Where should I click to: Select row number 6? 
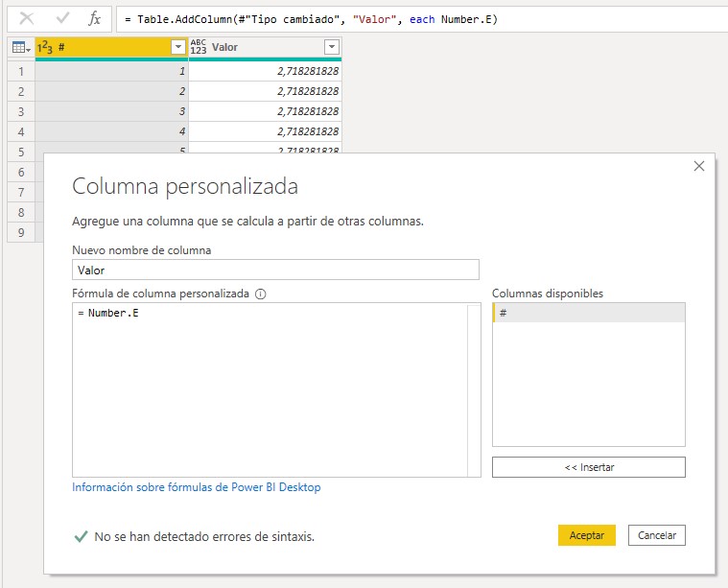[x=21, y=172]
